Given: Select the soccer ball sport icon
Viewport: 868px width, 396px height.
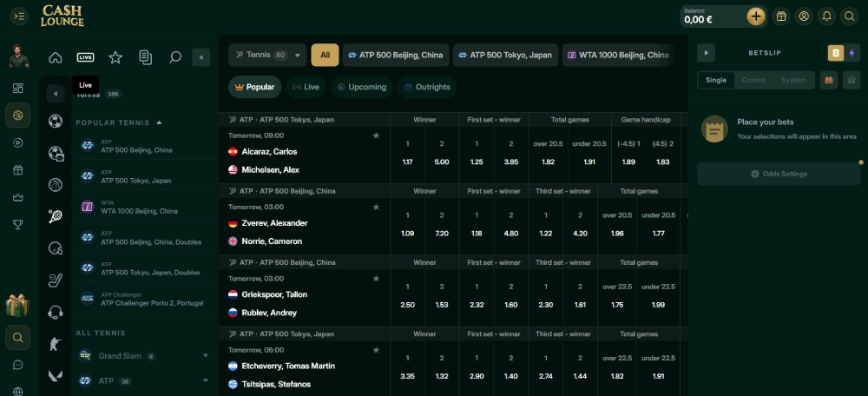Looking at the screenshot, I should [56, 121].
